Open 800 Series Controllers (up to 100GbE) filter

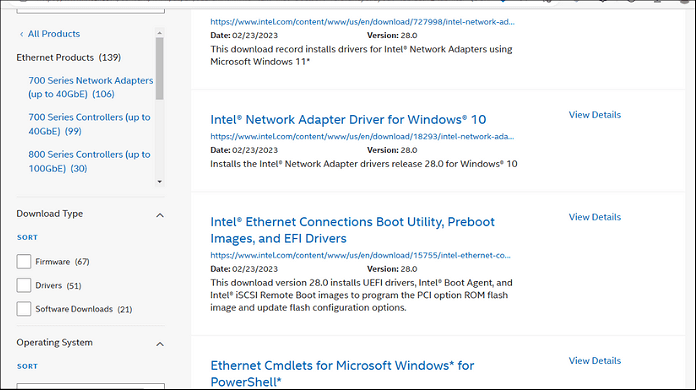[89, 161]
